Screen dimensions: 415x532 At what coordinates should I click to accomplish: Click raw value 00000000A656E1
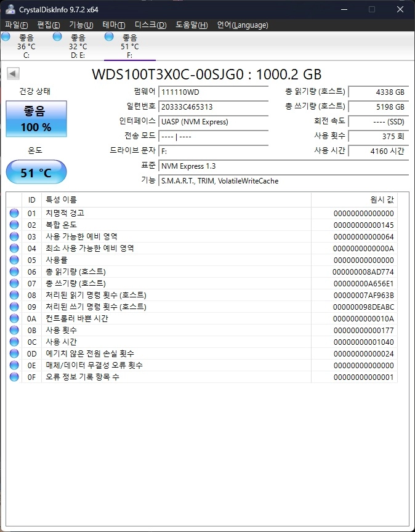(363, 284)
